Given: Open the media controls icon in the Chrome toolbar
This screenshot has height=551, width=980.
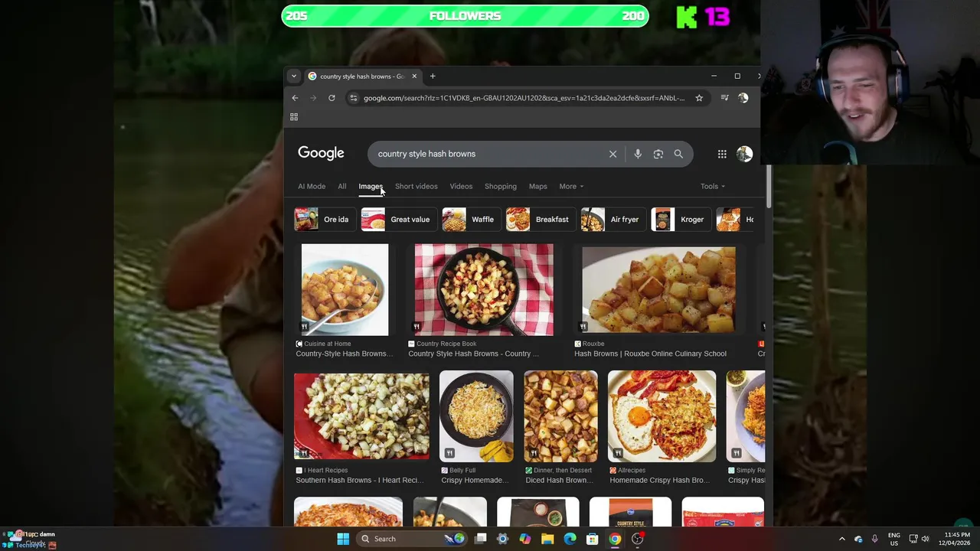Looking at the screenshot, I should (x=724, y=98).
